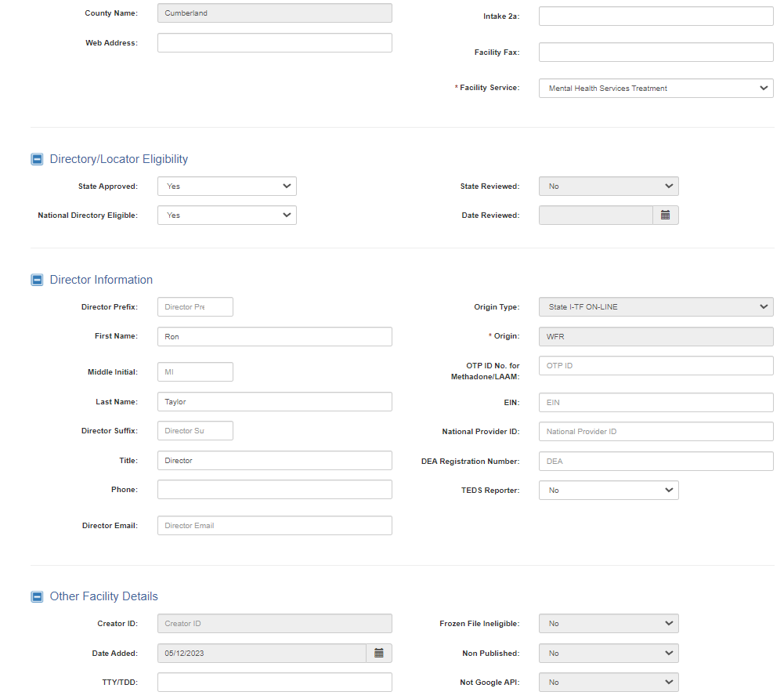The image size is (784, 699).
Task: Open the Date Reviewed calendar picker
Action: (x=666, y=215)
